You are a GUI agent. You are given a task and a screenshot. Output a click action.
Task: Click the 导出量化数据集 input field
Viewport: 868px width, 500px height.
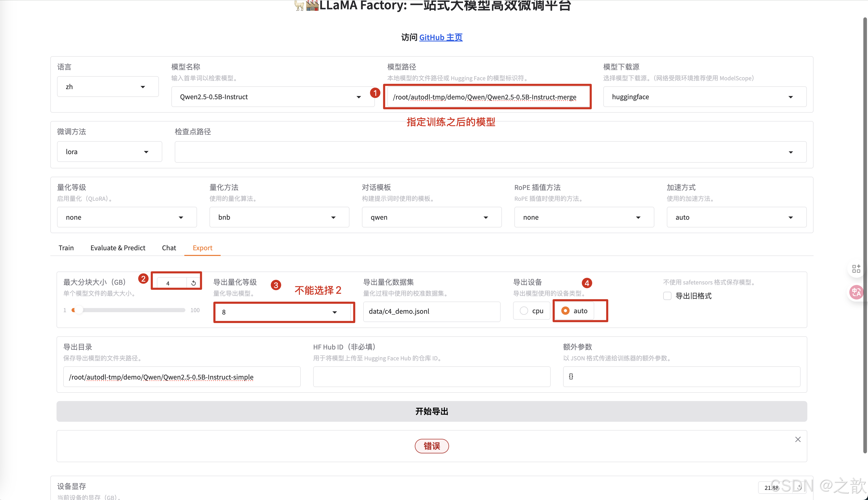[x=432, y=311]
